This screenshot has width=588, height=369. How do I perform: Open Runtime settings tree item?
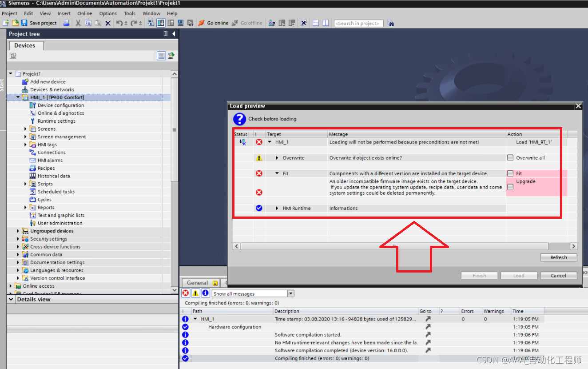pyautogui.click(x=56, y=121)
